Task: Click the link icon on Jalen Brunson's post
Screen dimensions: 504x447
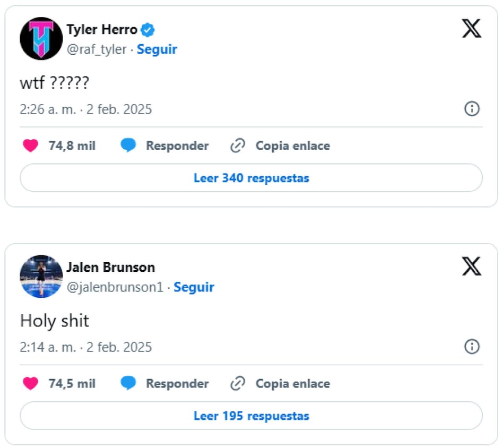Action: 237,383
